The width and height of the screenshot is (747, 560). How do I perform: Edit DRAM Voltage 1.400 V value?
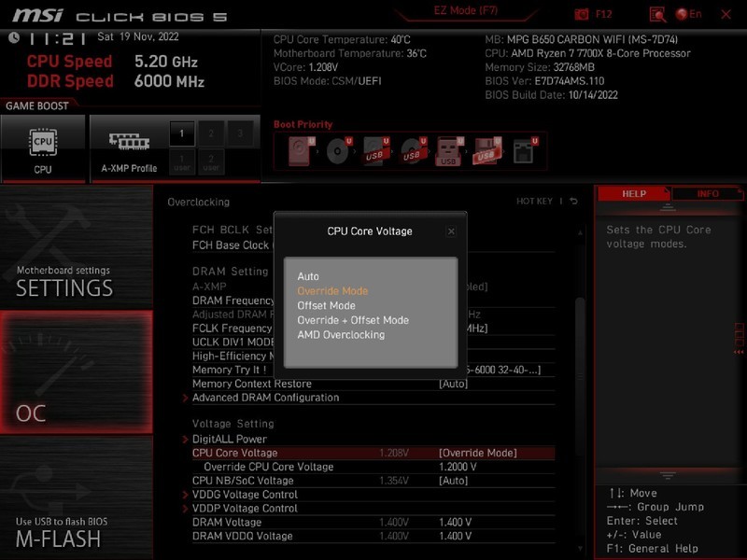coord(455,522)
